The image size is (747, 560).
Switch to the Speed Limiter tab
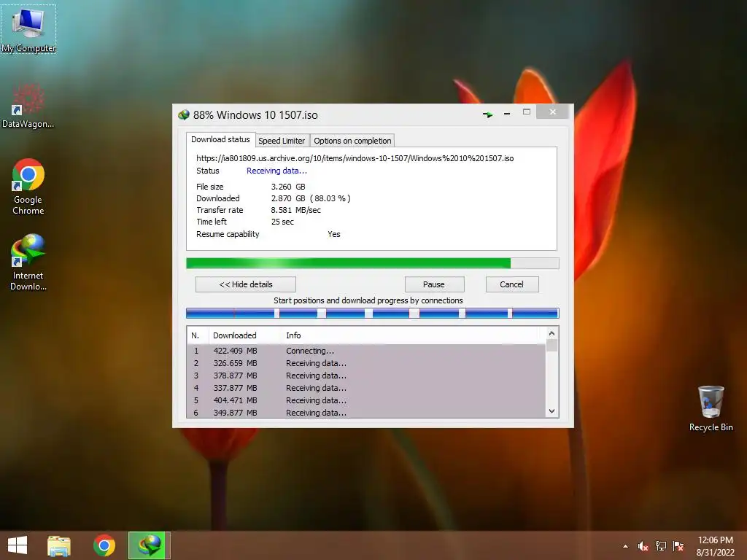282,141
